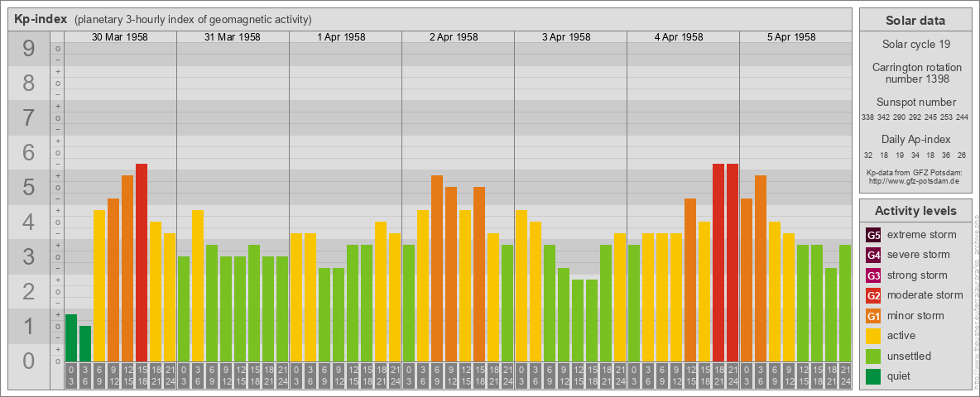
Task: Click the 'extreme storm' legend label
Action: tap(922, 235)
